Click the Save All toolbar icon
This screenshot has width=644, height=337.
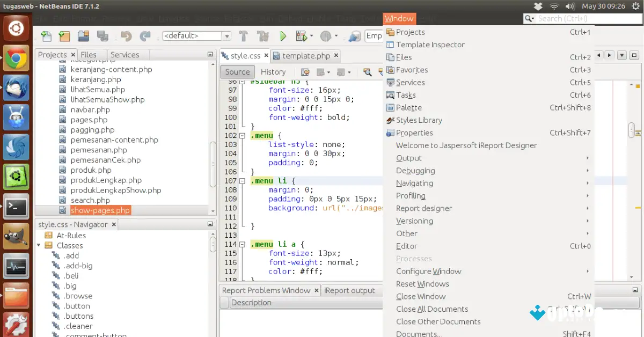click(x=103, y=36)
